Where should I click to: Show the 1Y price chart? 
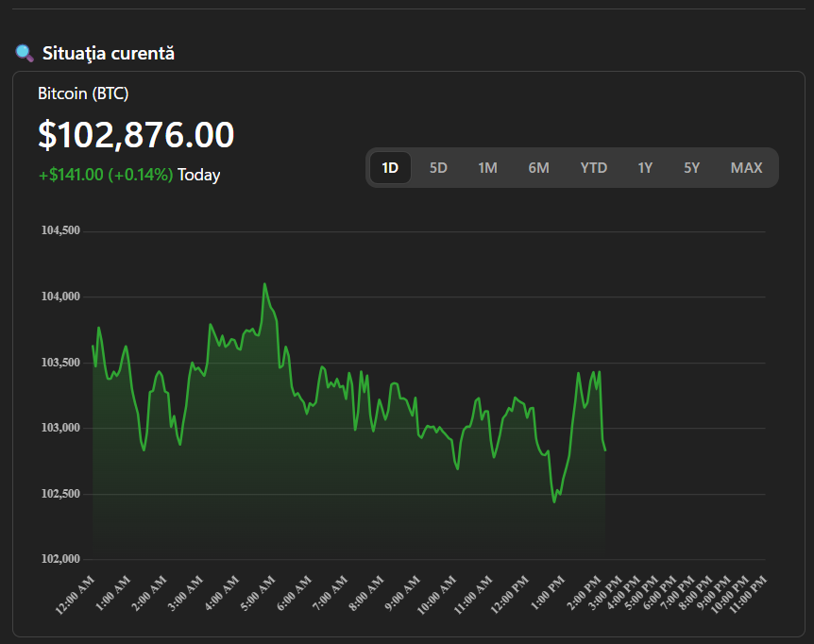coord(645,168)
